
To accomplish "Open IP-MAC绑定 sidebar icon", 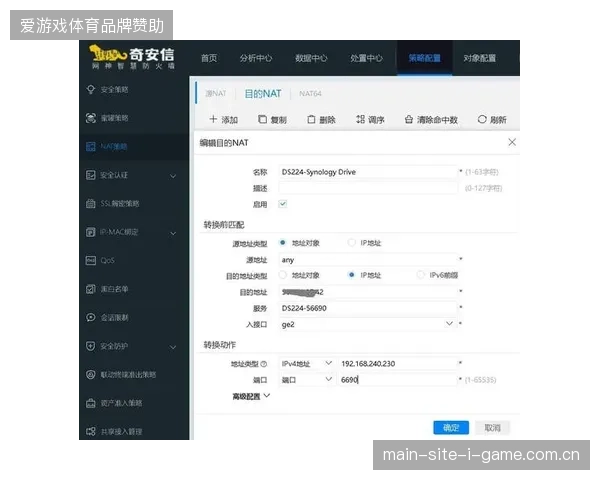I will pos(91,232).
